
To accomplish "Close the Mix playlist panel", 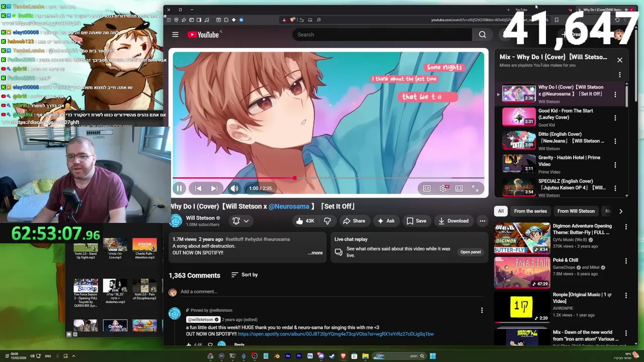I will point(620,60).
